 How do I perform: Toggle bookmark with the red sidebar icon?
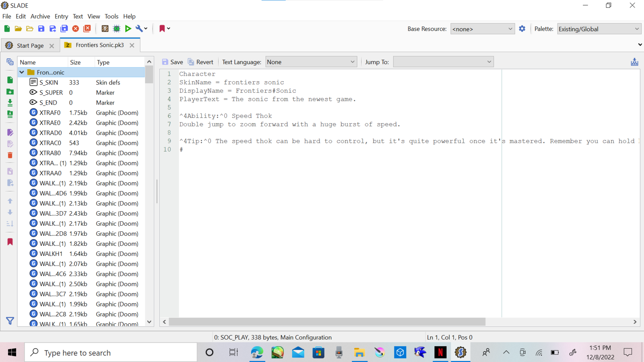click(x=10, y=242)
